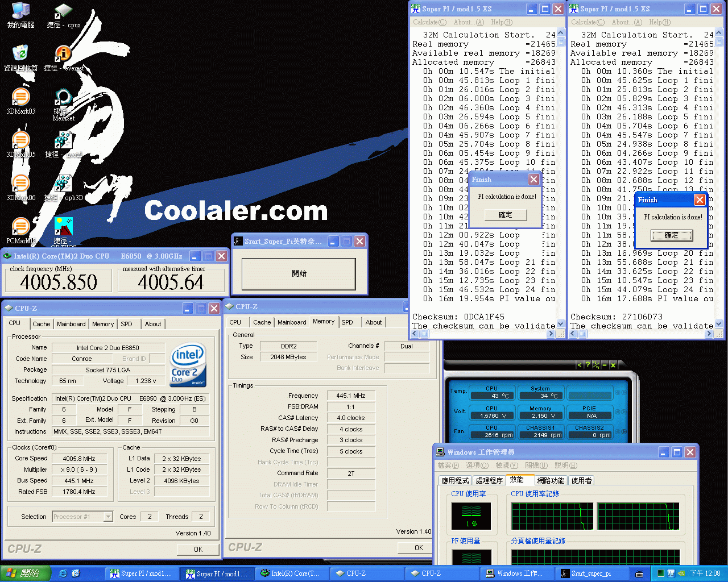Switch to Mainboard tab in left CPU-Z window

coord(71,324)
